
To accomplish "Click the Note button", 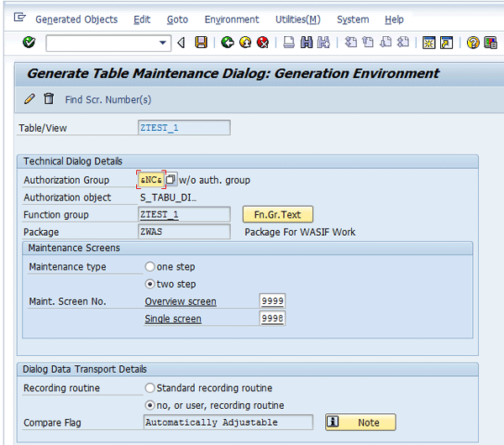I will click(360, 422).
